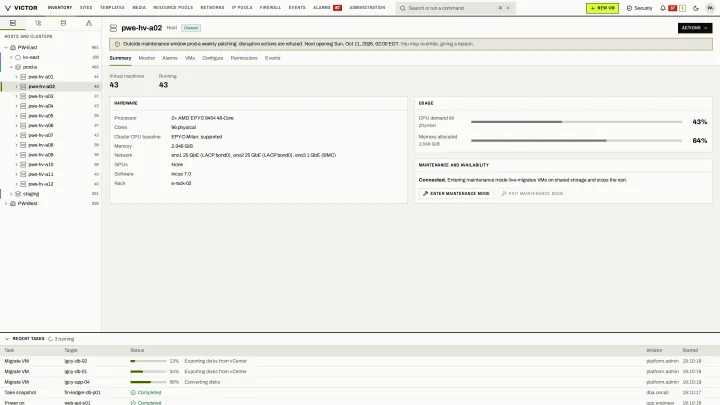Click the kv-east cluster icon

(x=18, y=57)
